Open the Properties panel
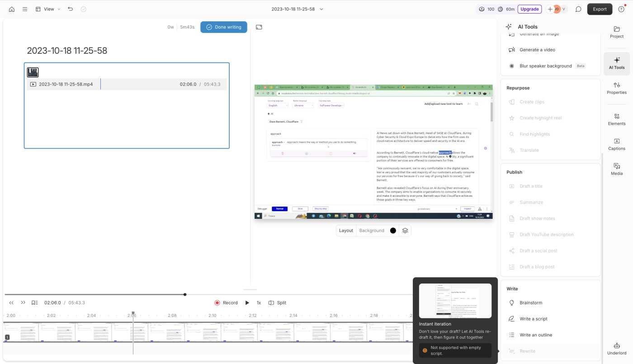Screen dimensions: 633x364 616,88
